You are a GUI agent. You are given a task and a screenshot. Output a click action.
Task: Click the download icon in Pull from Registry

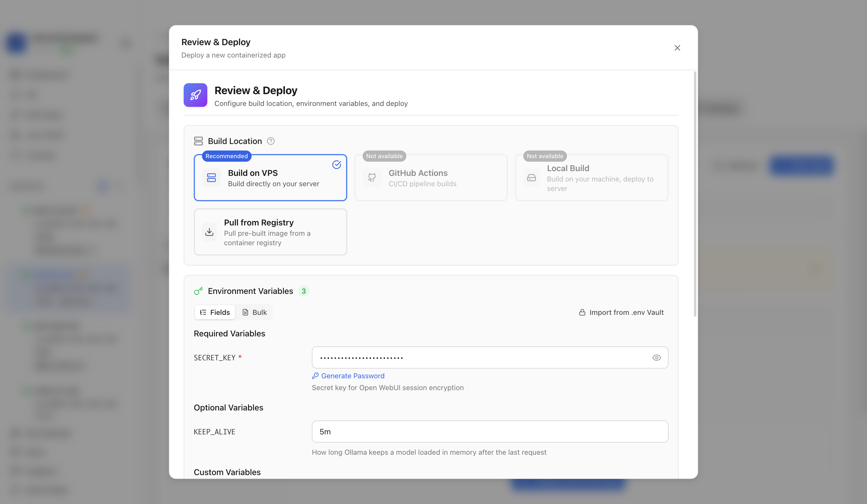point(209,232)
